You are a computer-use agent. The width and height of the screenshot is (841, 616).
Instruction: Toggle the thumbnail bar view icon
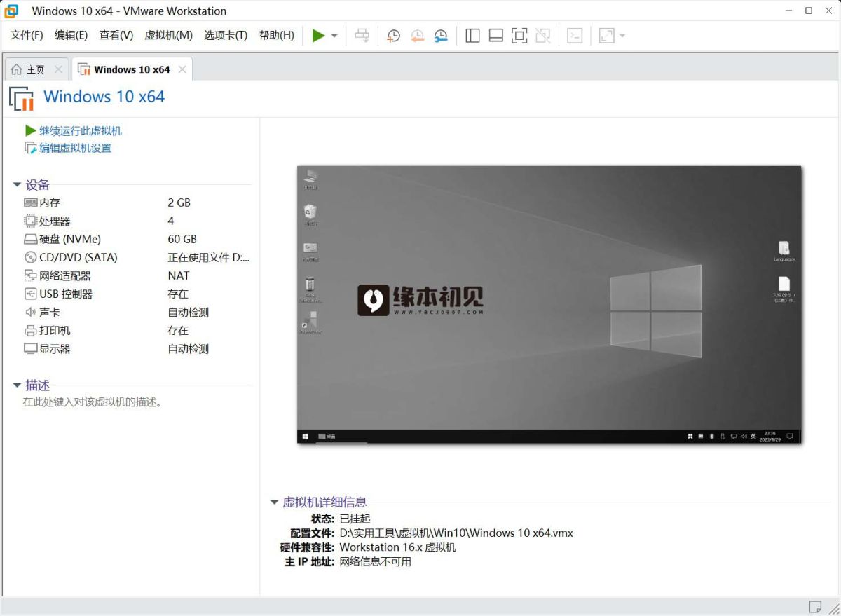tap(495, 36)
